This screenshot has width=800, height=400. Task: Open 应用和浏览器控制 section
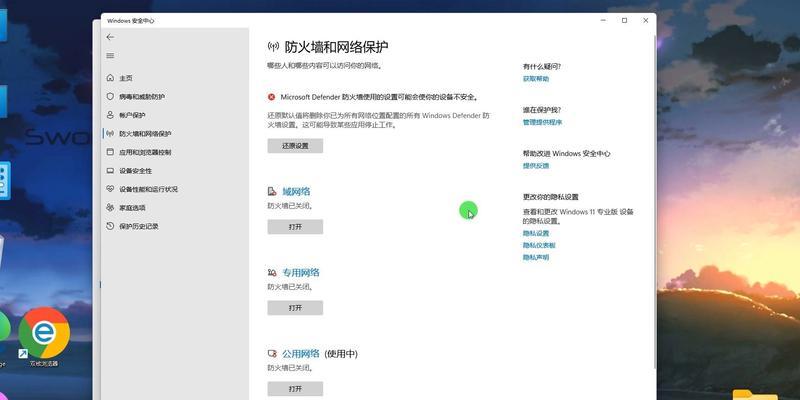pyautogui.click(x=145, y=152)
